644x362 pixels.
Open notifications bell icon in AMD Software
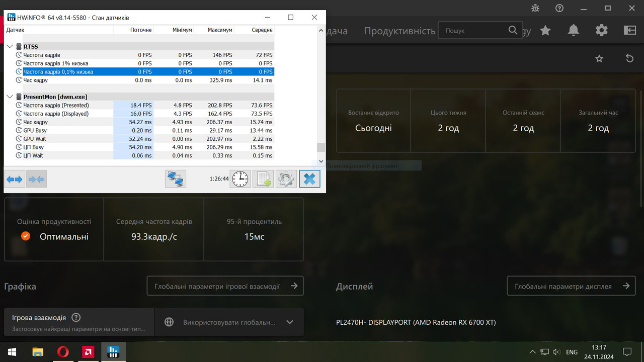[574, 31]
